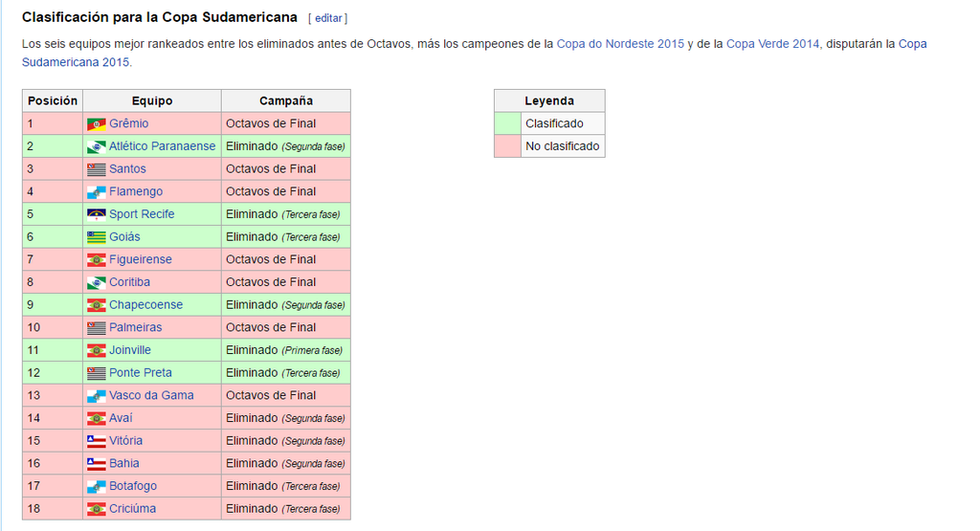
Task: Click the flag icon beside Palmeiras
Action: click(x=97, y=328)
